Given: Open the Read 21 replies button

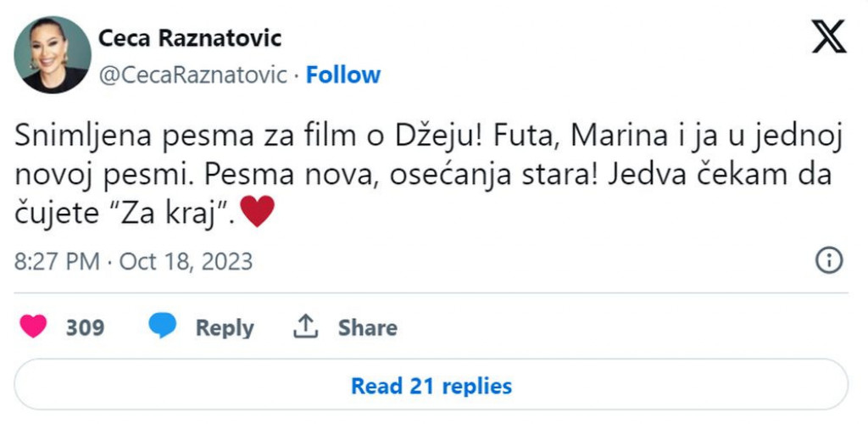Looking at the screenshot, I should [431, 386].
